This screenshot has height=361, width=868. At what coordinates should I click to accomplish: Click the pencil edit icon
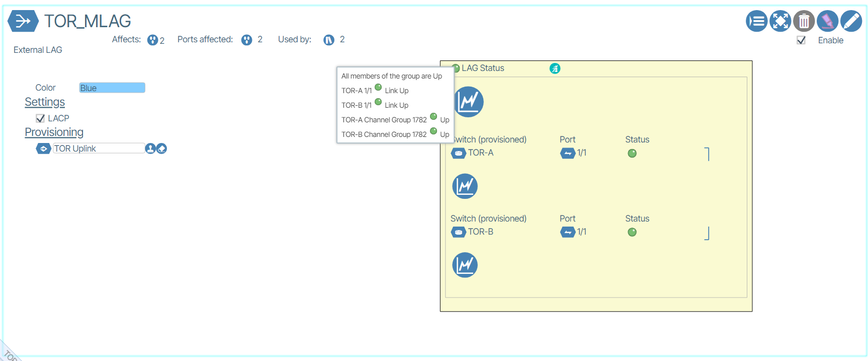point(851,21)
